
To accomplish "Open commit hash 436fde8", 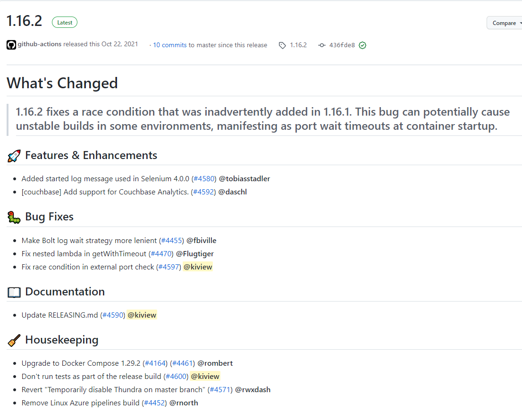I will [x=342, y=45].
